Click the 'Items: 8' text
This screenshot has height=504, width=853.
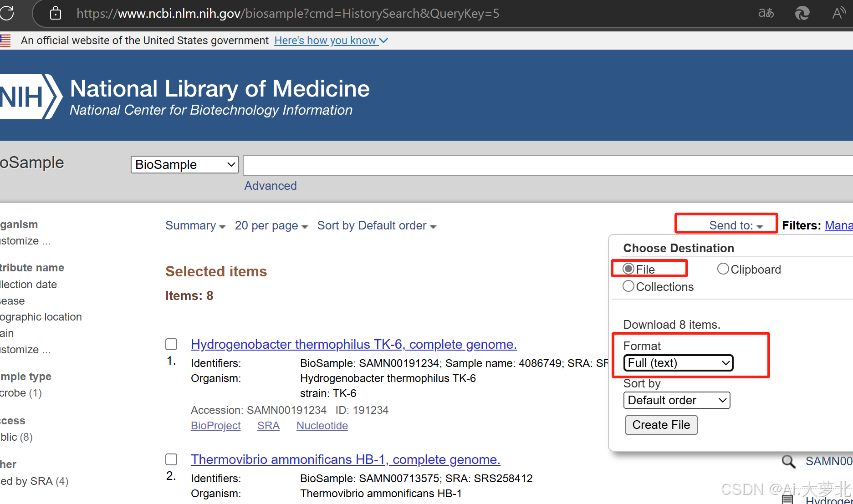coord(189,296)
